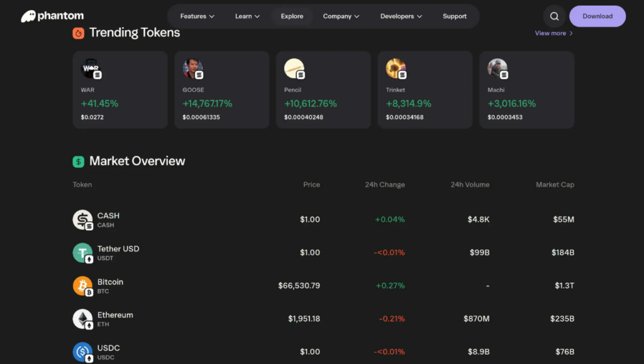Image resolution: width=644 pixels, height=364 pixels.
Task: Open the WAR trending token card
Action: click(x=120, y=90)
